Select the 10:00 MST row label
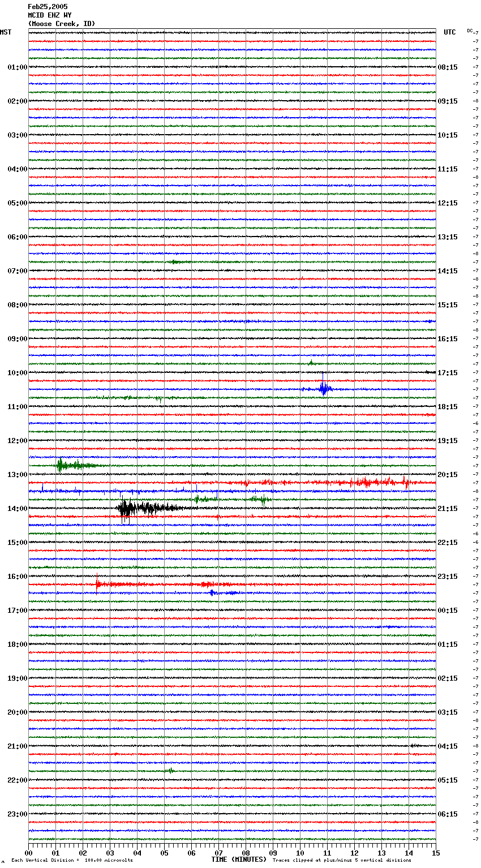This screenshot has width=481, height=868. 18,373
